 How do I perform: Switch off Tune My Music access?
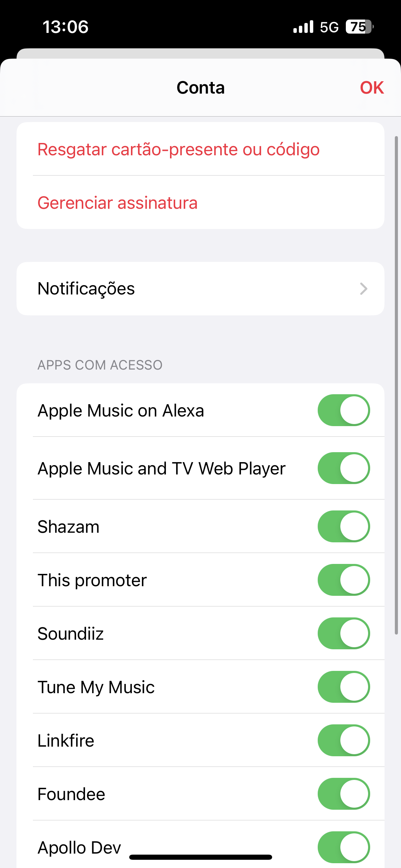tap(343, 687)
